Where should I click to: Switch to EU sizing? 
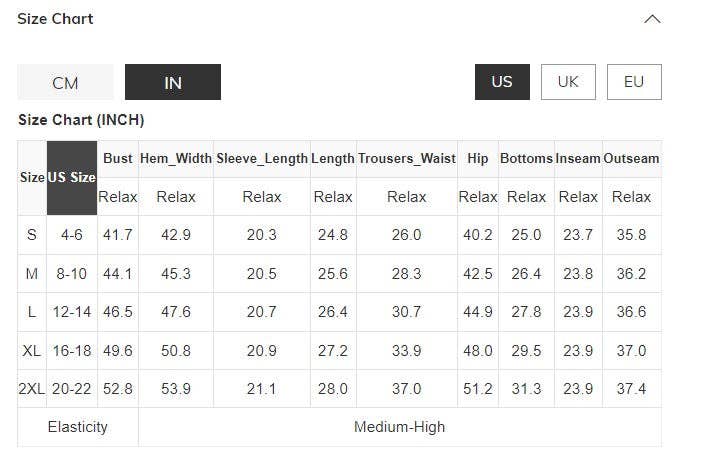pyautogui.click(x=634, y=82)
